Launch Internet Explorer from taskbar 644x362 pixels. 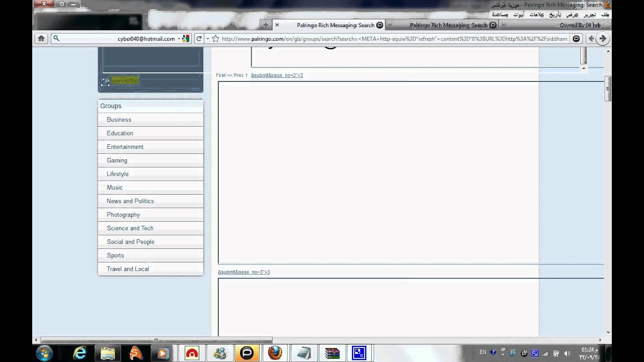tap(79, 353)
